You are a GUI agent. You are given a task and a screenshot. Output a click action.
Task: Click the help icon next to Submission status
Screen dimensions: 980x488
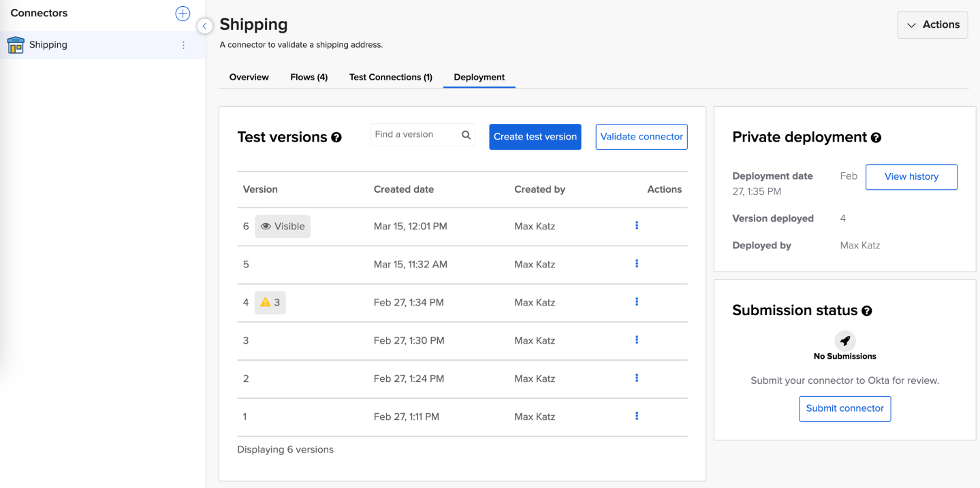coord(866,310)
